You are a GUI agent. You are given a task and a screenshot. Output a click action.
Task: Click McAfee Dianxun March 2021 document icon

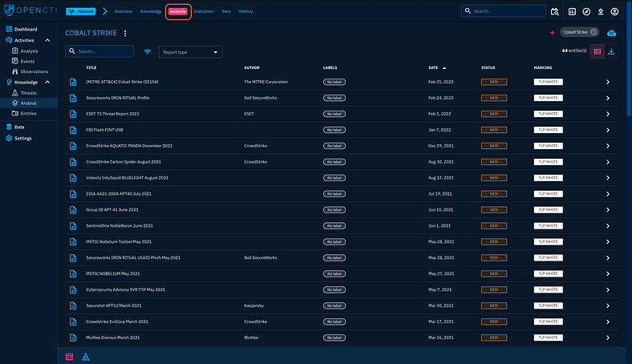[73, 338]
